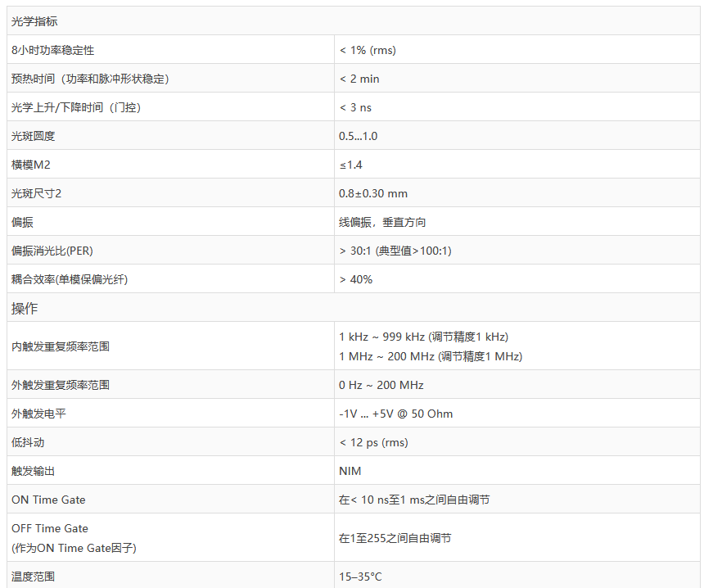Click the -1V ... +5V @ 50 Ohm value
The image size is (722, 588).
[x=395, y=414]
